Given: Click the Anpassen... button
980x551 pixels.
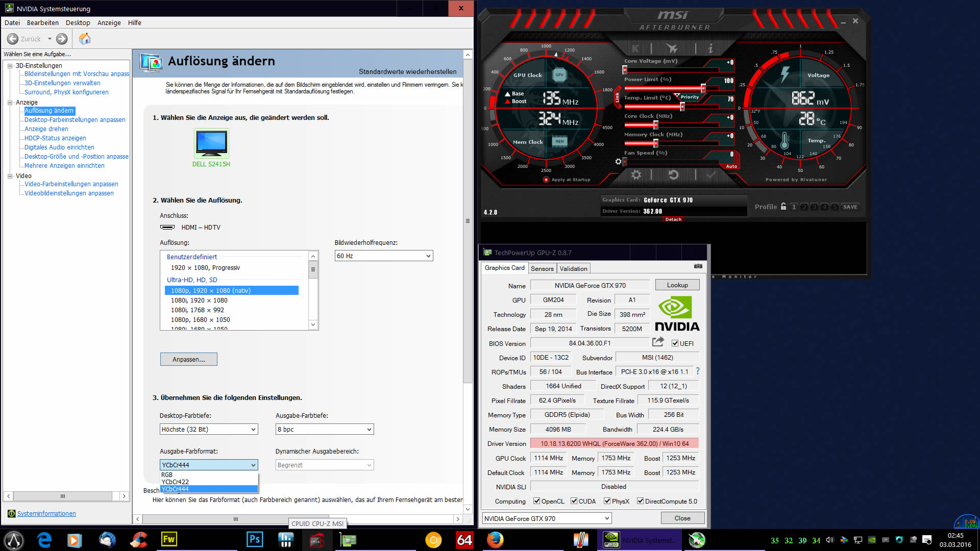Looking at the screenshot, I should [x=188, y=359].
